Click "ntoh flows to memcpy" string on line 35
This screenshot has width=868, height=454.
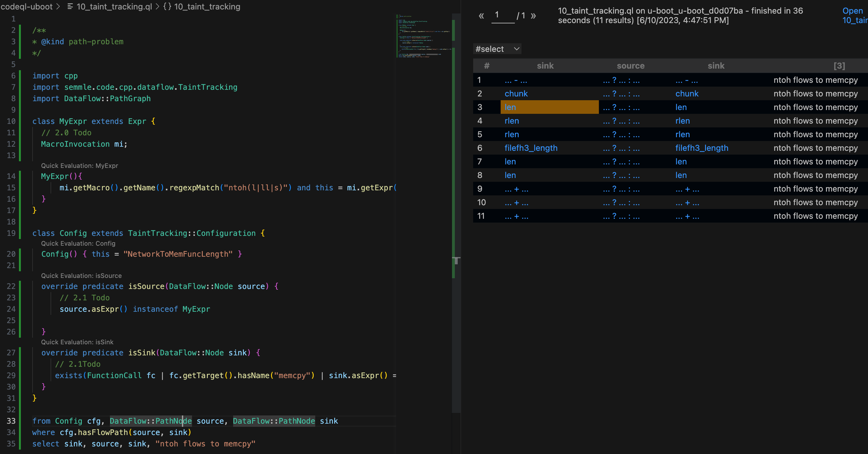coord(205,444)
